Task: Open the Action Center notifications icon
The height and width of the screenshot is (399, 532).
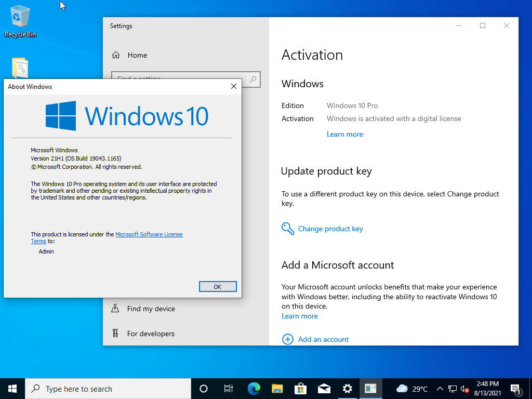Action: coord(515,389)
